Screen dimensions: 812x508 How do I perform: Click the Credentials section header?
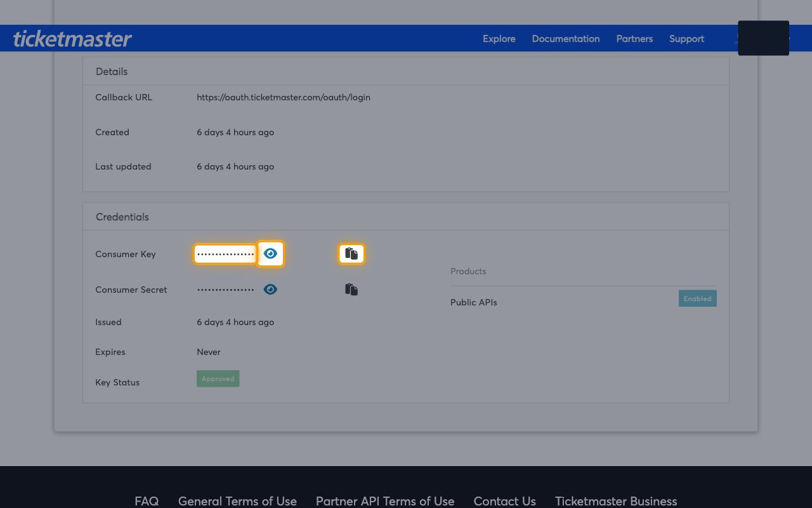(x=122, y=217)
